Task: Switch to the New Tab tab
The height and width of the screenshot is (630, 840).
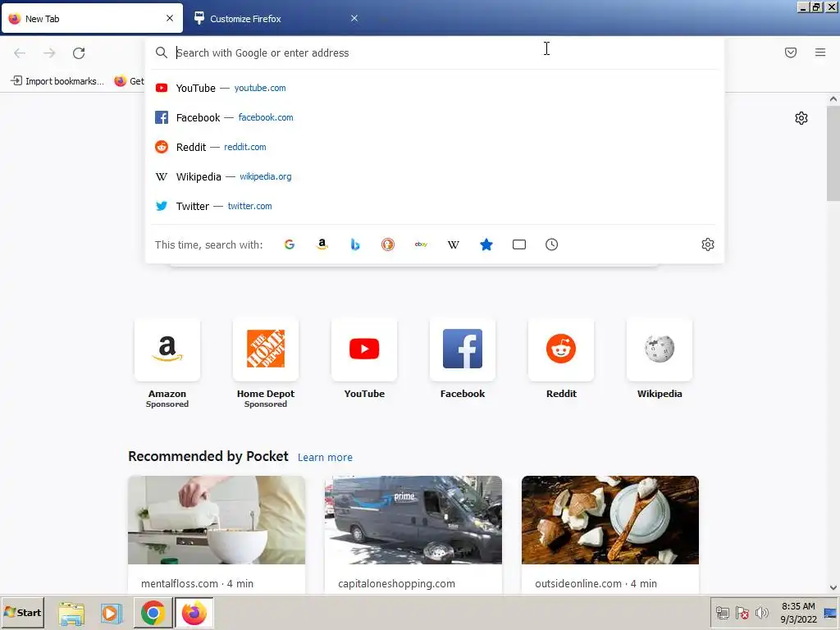Action: 92,19
